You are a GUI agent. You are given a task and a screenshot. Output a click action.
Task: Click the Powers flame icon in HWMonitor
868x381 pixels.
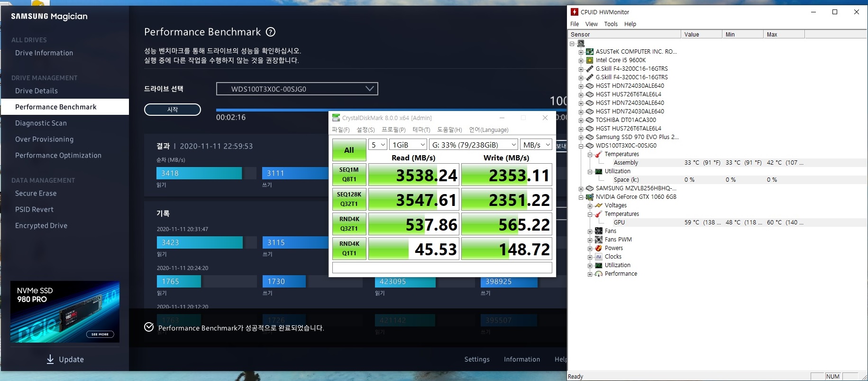point(599,248)
